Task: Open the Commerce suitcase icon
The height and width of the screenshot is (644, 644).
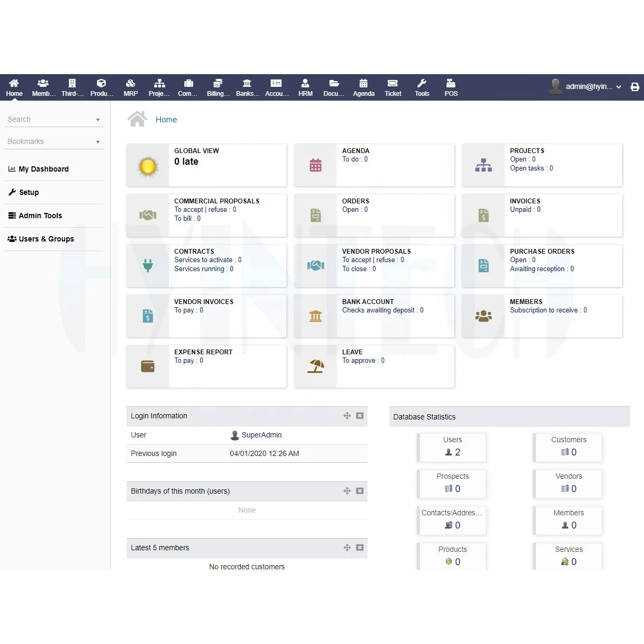Action: tap(189, 83)
